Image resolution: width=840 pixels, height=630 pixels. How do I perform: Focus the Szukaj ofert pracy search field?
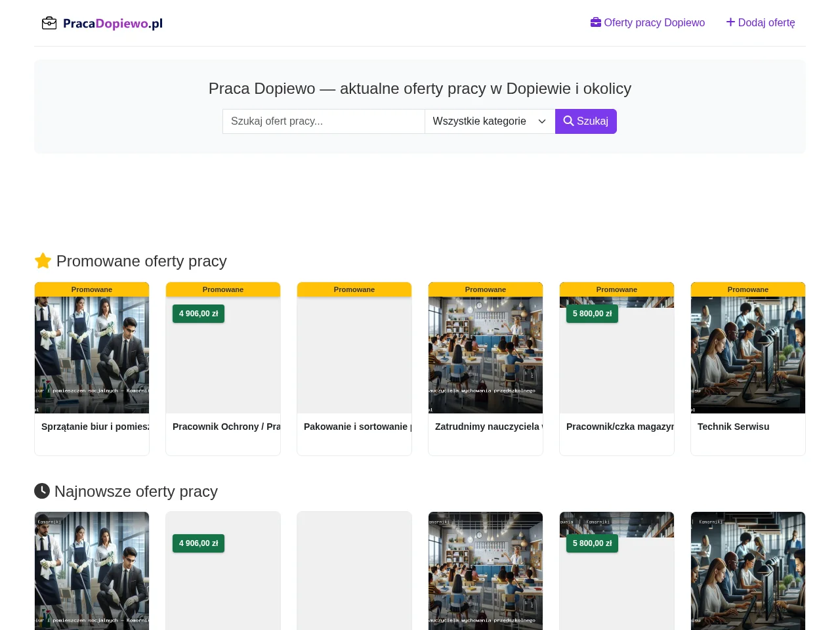[324, 121]
